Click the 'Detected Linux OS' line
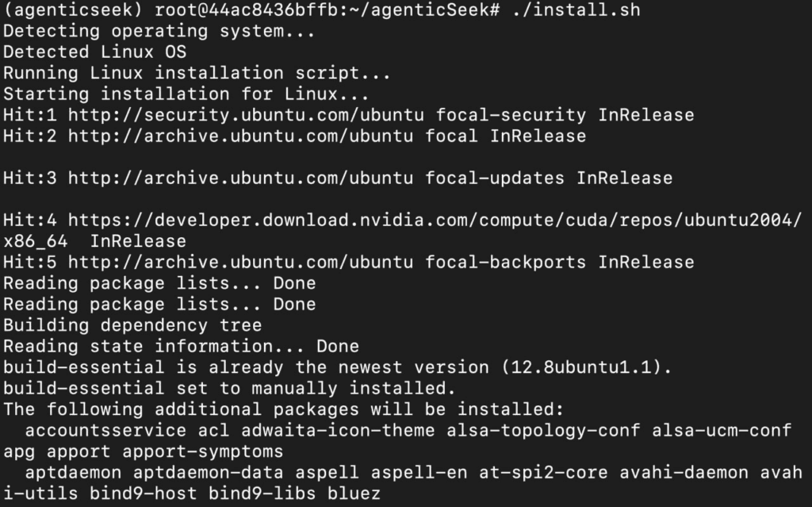The image size is (812, 507). (x=95, y=52)
